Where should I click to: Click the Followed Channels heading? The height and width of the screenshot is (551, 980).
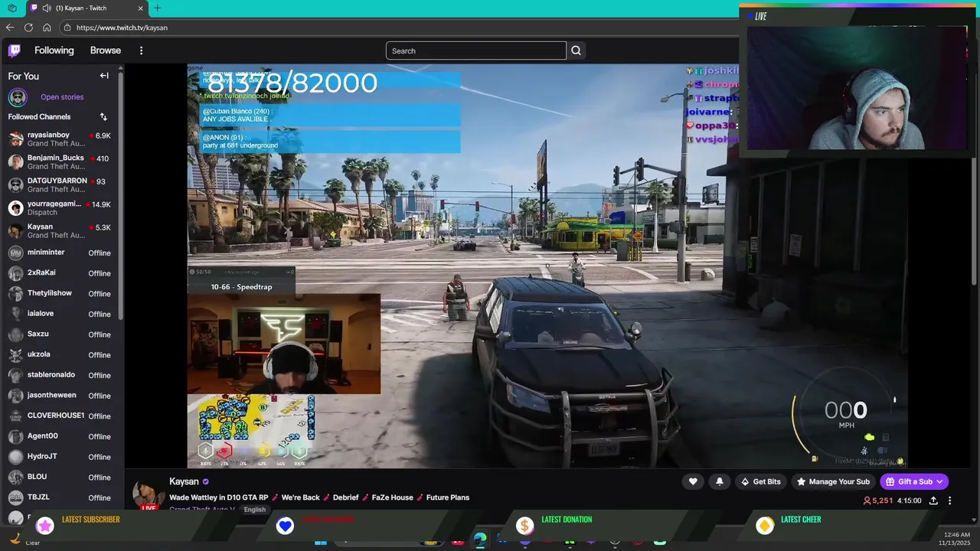(39, 117)
